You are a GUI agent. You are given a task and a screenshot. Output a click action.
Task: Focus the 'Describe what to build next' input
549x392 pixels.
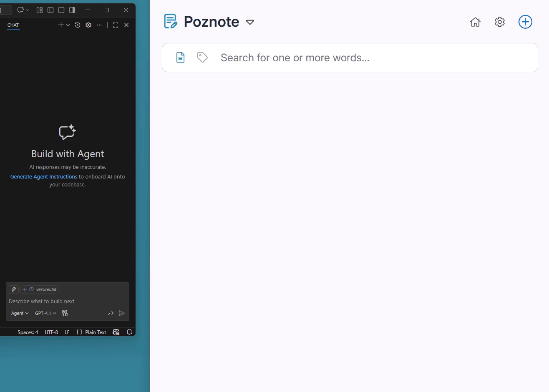pyautogui.click(x=68, y=301)
